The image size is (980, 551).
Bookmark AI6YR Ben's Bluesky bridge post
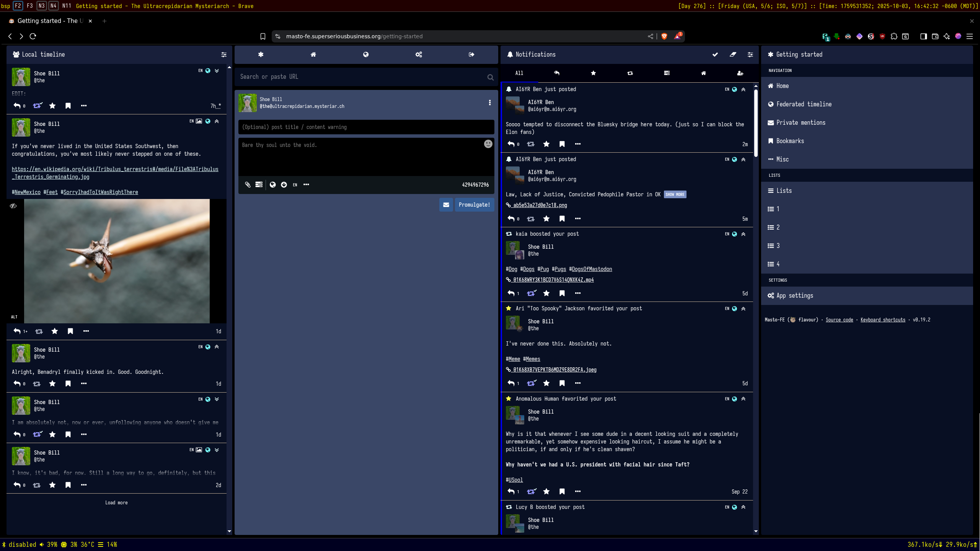[562, 144]
